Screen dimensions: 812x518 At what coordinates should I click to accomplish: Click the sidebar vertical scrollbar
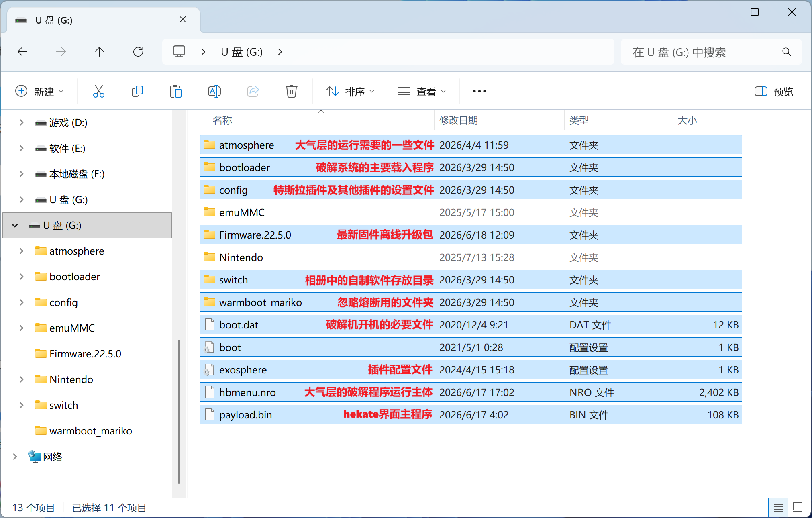click(179, 412)
